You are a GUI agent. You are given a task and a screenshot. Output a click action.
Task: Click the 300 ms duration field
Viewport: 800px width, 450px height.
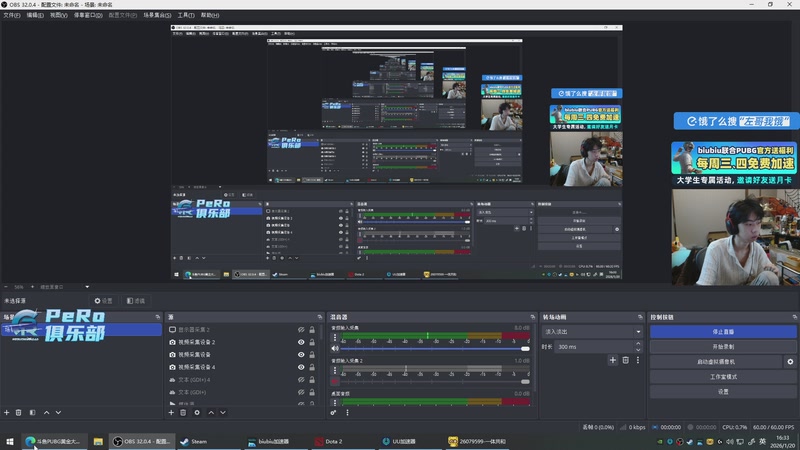click(x=594, y=347)
